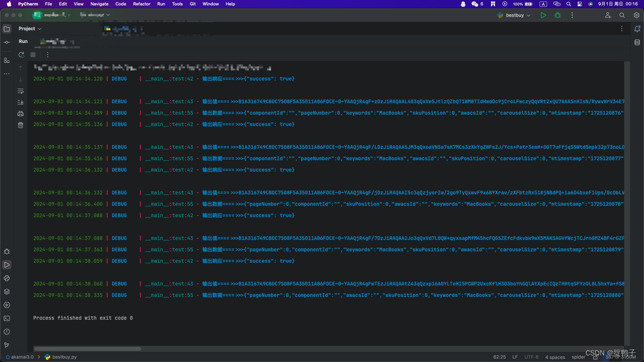Debug bestbuy with the green bug button

click(x=557, y=16)
